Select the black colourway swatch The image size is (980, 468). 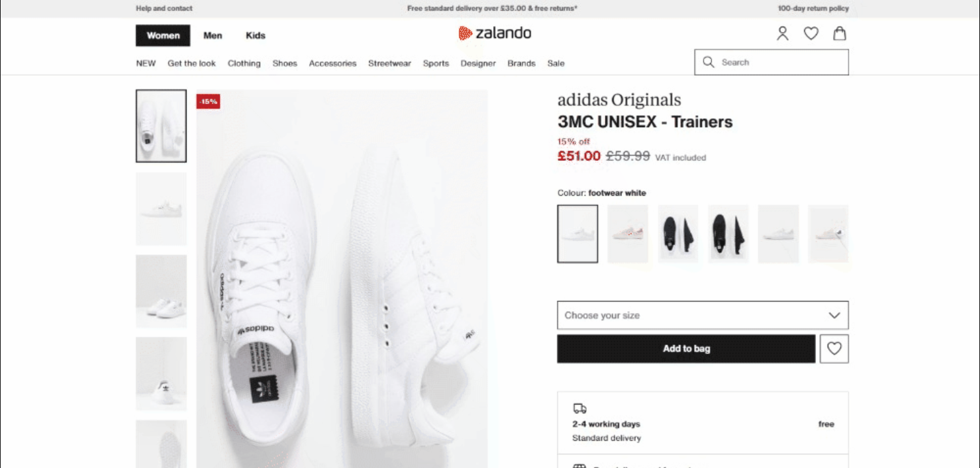pyautogui.click(x=678, y=233)
